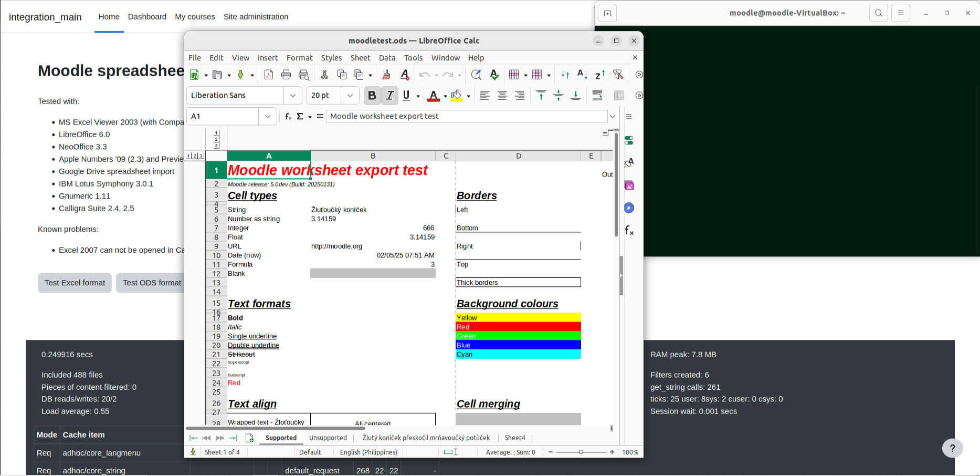The height and width of the screenshot is (476, 980).
Task: Open the sidebar Styles deck
Action: coord(629,163)
